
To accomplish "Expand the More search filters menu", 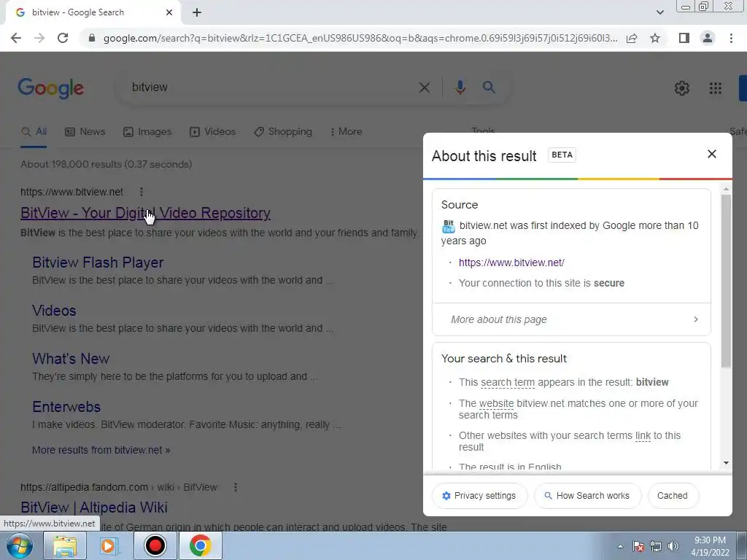I will coord(347,132).
